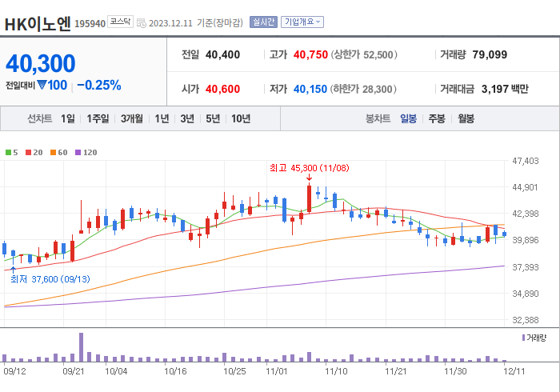This screenshot has height=392, width=560.
Task: Click the 시가 value 40,600
Action: [223, 89]
